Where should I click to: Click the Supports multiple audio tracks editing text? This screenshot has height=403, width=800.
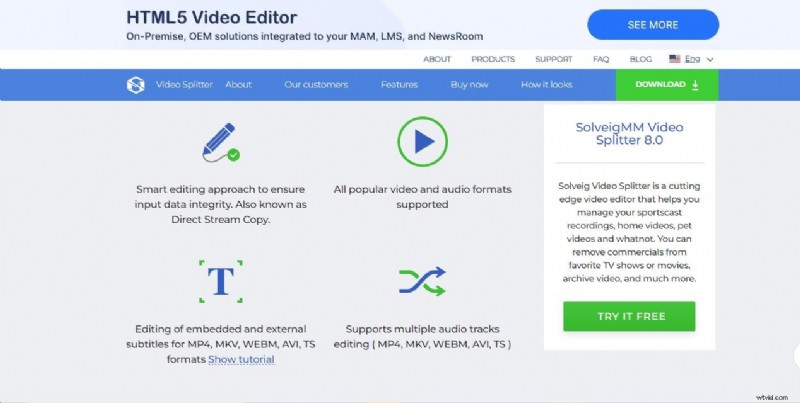pyautogui.click(x=422, y=337)
